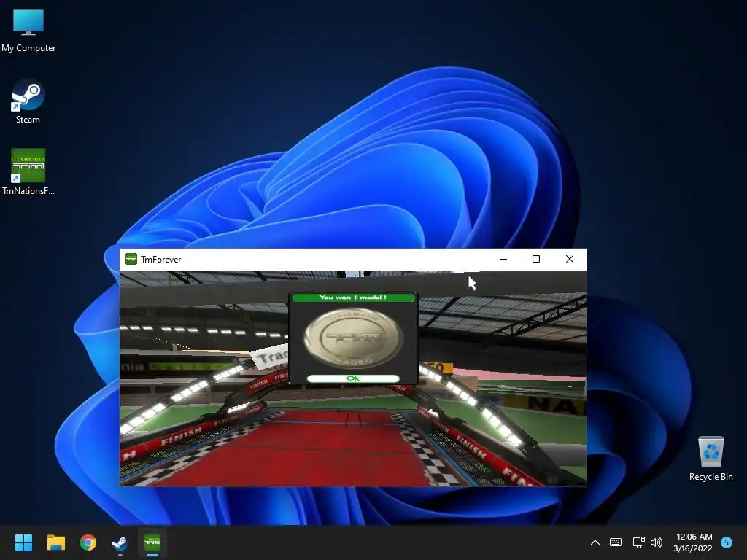This screenshot has height=560, width=747.
Task: Open the My Computer desktop icon
Action: [x=28, y=29]
